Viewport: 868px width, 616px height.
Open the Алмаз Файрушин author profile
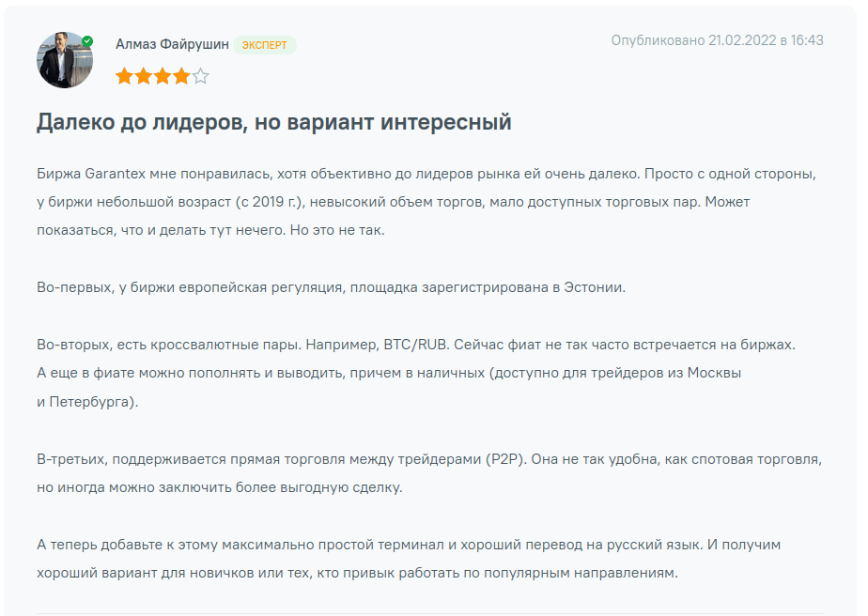point(172,44)
